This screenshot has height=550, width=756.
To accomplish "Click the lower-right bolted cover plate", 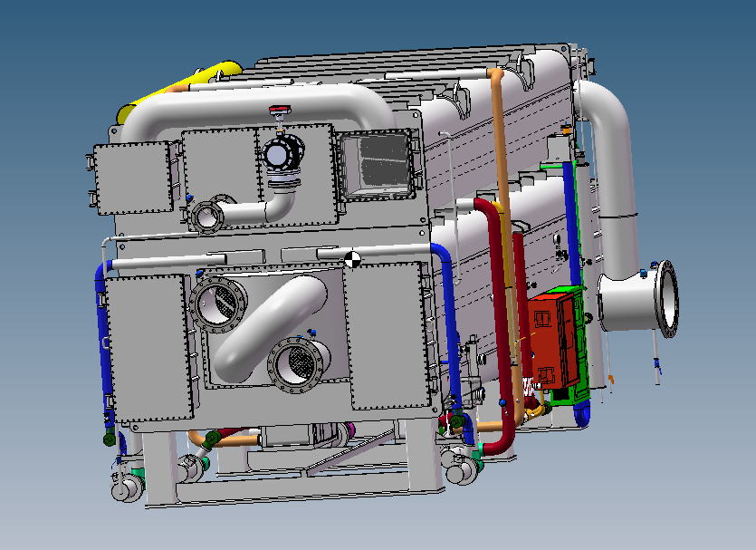I will coord(388,335).
